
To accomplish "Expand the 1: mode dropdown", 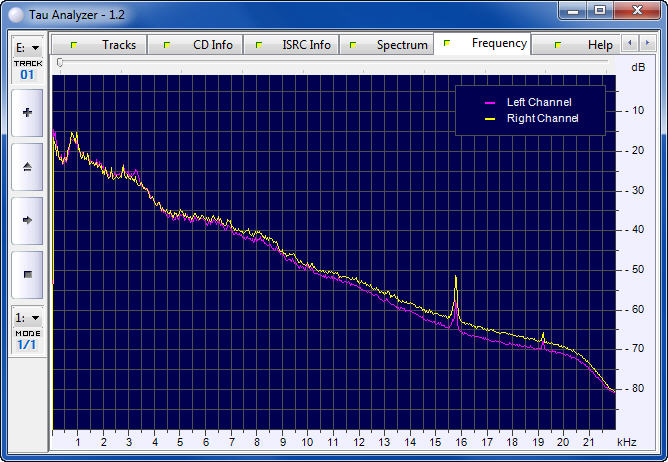I will coord(27,318).
